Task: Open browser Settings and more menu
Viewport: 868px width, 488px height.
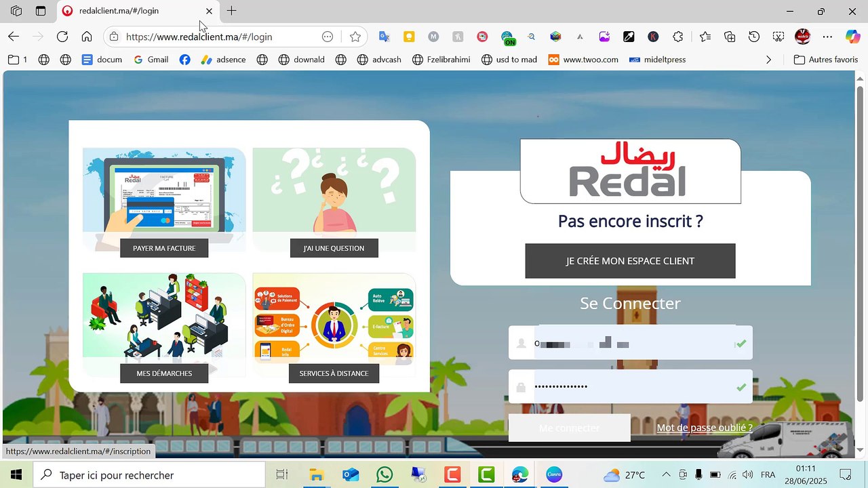Action: tap(827, 37)
